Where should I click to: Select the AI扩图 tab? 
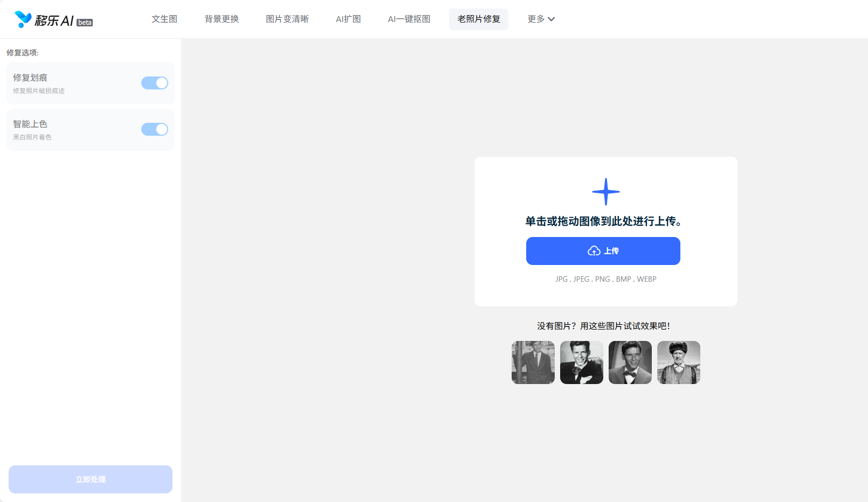[348, 19]
